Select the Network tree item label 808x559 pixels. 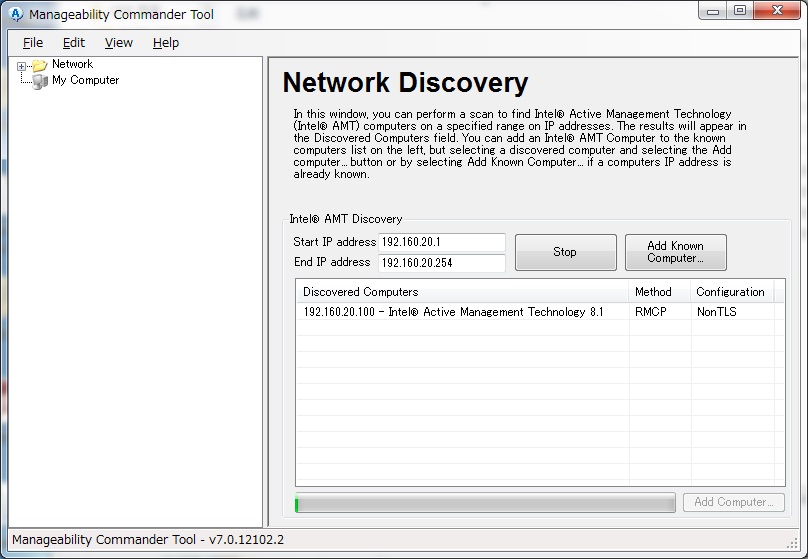tap(72, 64)
